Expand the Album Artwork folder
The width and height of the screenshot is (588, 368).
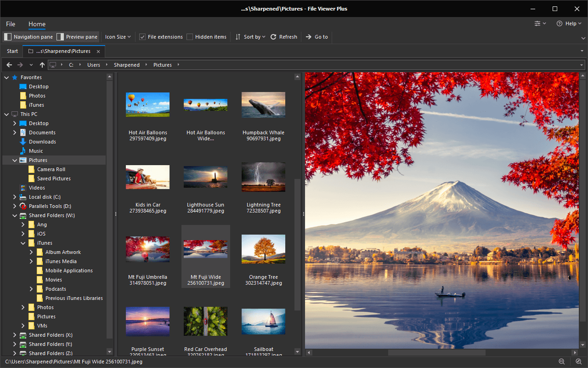click(x=31, y=252)
